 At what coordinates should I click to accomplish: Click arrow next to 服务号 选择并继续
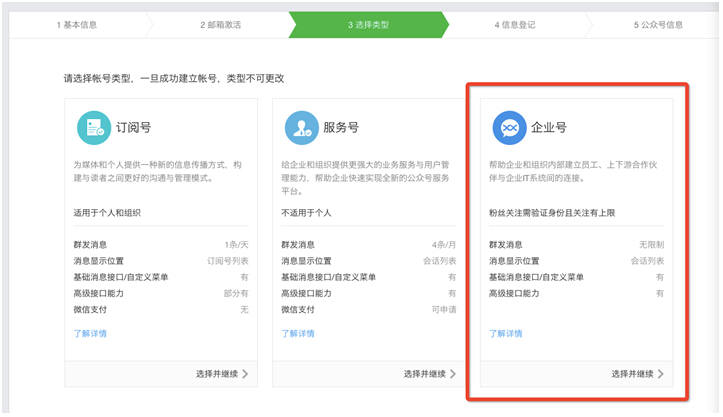pyautogui.click(x=453, y=374)
